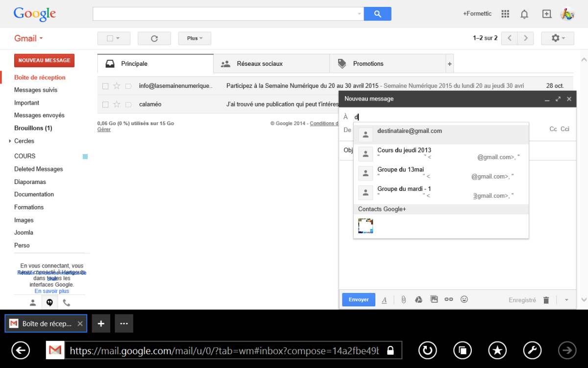Add Cc recipients
The width and height of the screenshot is (588, 368).
coord(553,129)
